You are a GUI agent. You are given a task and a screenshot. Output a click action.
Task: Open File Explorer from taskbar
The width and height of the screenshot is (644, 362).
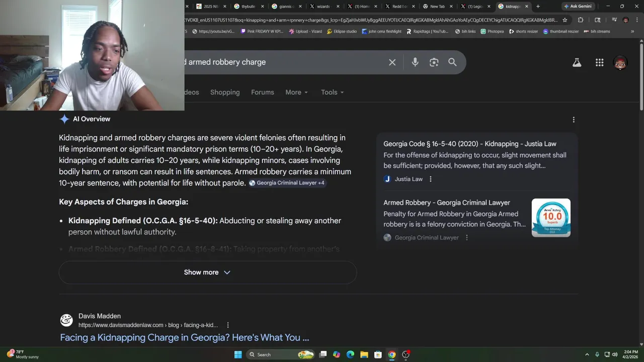click(x=364, y=354)
